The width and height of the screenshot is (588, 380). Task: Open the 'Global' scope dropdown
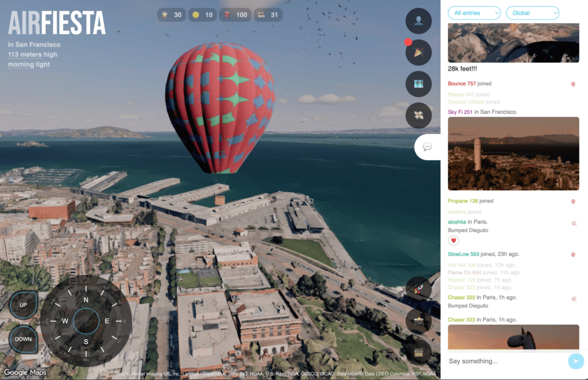click(532, 13)
